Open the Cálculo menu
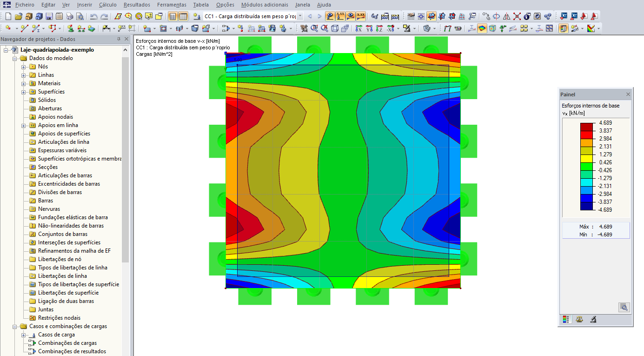Image resolution: width=644 pixels, height=356 pixels. pyautogui.click(x=108, y=5)
